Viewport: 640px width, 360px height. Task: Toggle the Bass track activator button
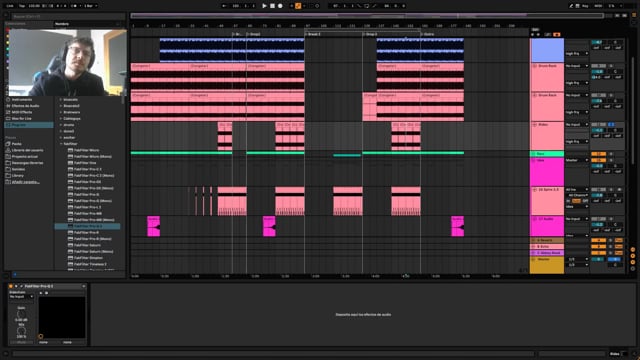(x=598, y=154)
